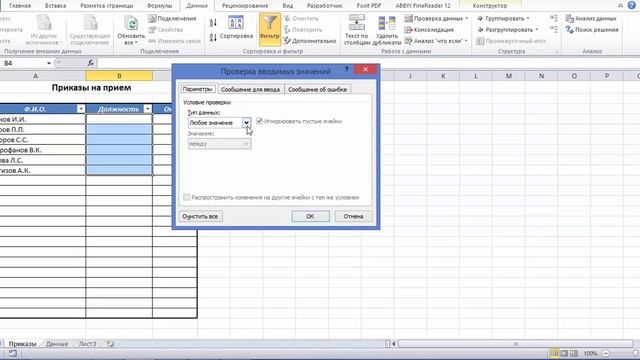The image size is (640, 360).
Task: Click the Sort A to Z icon
Action: tap(213, 23)
